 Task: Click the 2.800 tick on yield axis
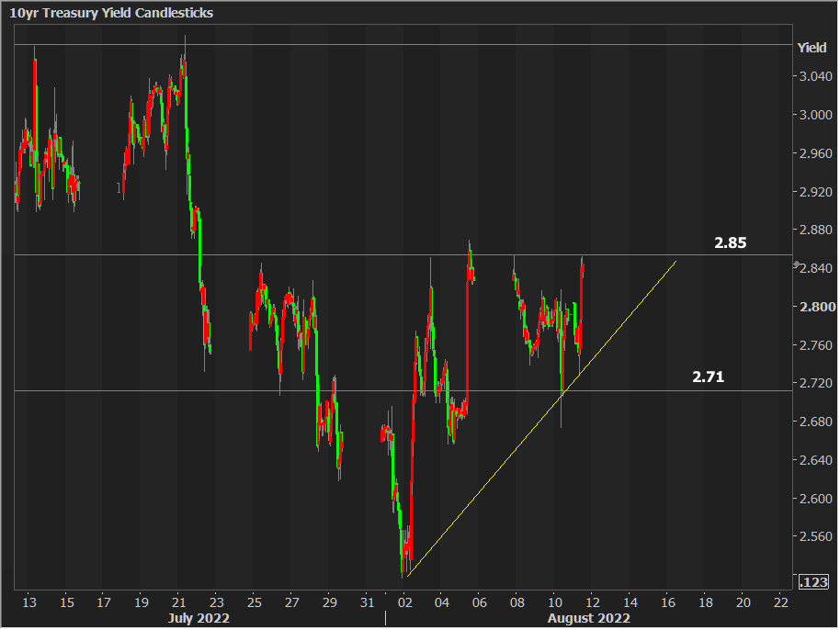(x=815, y=307)
